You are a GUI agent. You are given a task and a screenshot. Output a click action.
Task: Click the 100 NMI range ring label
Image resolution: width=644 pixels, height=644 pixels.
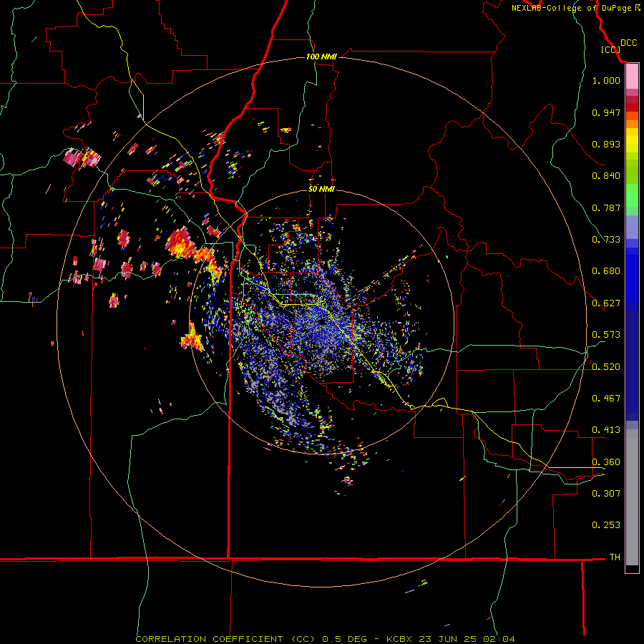click(321, 57)
